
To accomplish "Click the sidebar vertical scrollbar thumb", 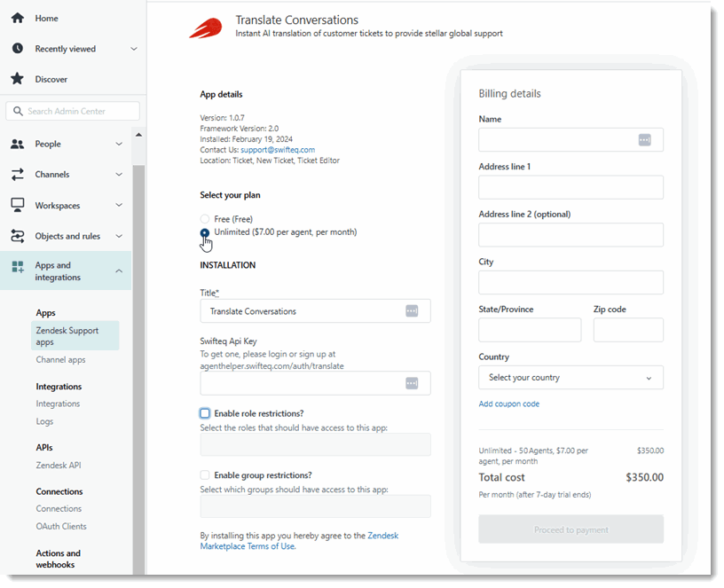I will 138,369.
